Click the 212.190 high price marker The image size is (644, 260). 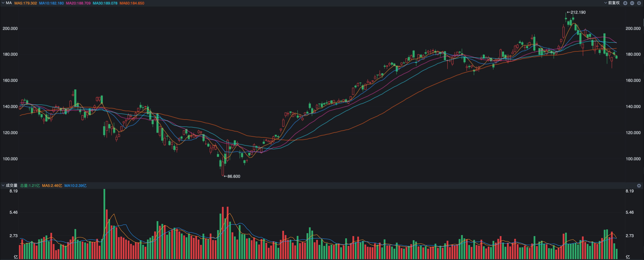576,12
